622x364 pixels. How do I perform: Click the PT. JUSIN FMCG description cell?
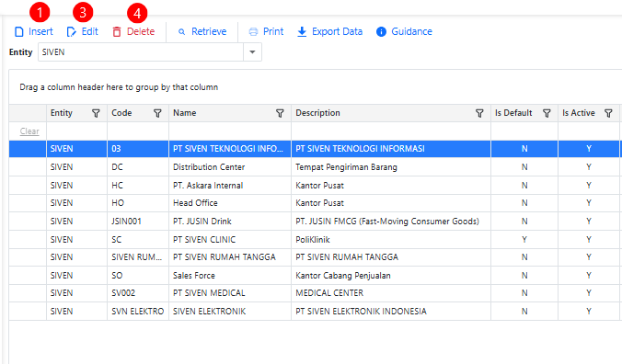(391, 221)
